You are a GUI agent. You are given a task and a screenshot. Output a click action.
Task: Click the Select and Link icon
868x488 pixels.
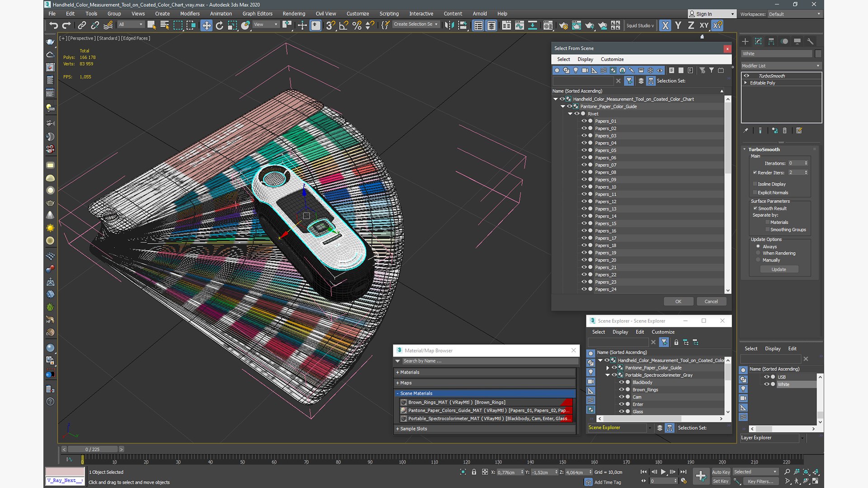82,25
